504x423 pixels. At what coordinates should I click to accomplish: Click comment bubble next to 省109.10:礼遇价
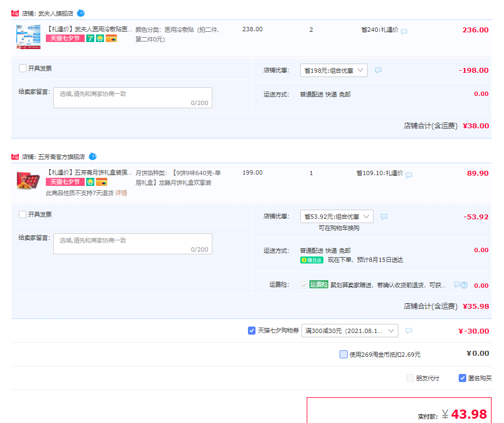pyautogui.click(x=409, y=175)
